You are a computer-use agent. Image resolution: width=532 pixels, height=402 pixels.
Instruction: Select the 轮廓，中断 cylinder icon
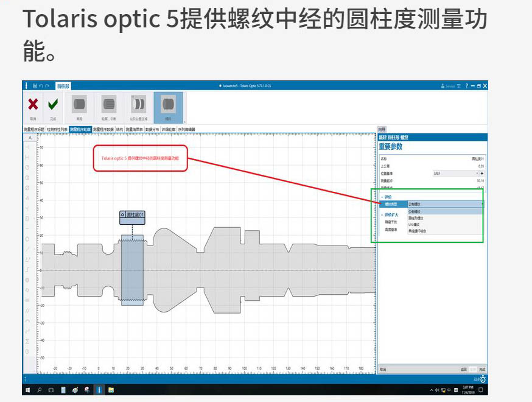(109, 104)
